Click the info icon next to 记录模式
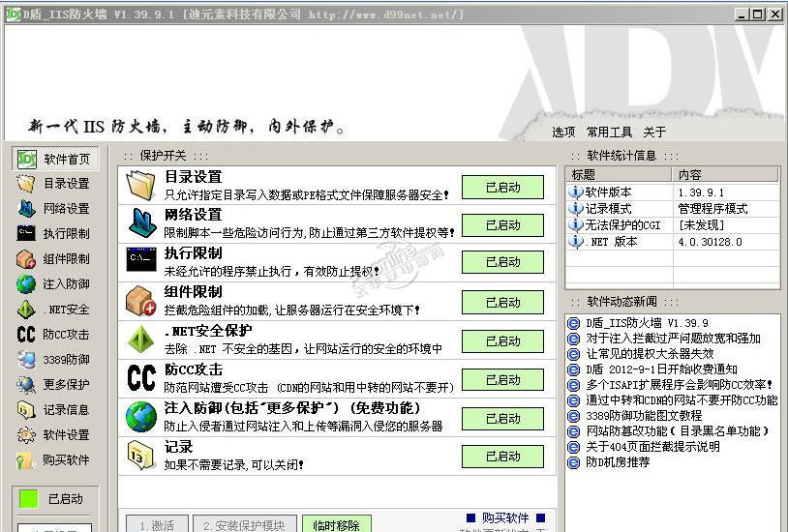The width and height of the screenshot is (788, 532). [575, 209]
